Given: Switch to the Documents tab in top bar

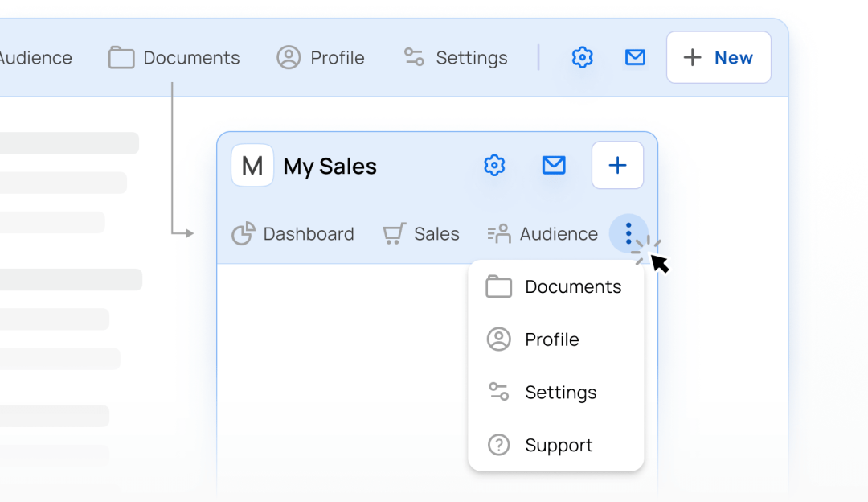Looking at the screenshot, I should tap(175, 58).
